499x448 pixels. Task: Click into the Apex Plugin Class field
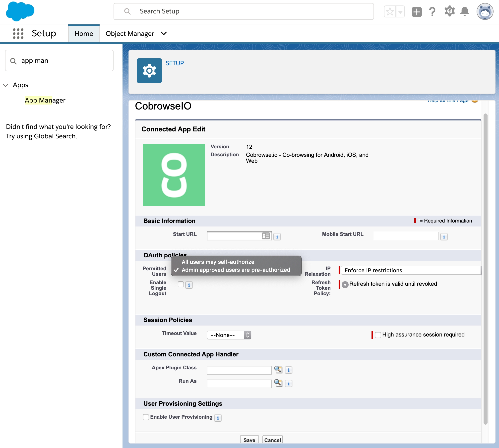pyautogui.click(x=239, y=370)
